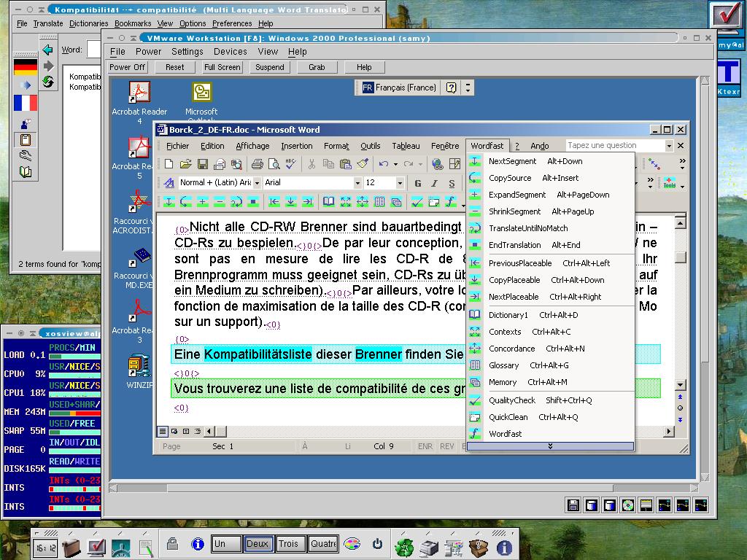
Task: Click the swap languages green icon in translator
Action: coord(47,82)
